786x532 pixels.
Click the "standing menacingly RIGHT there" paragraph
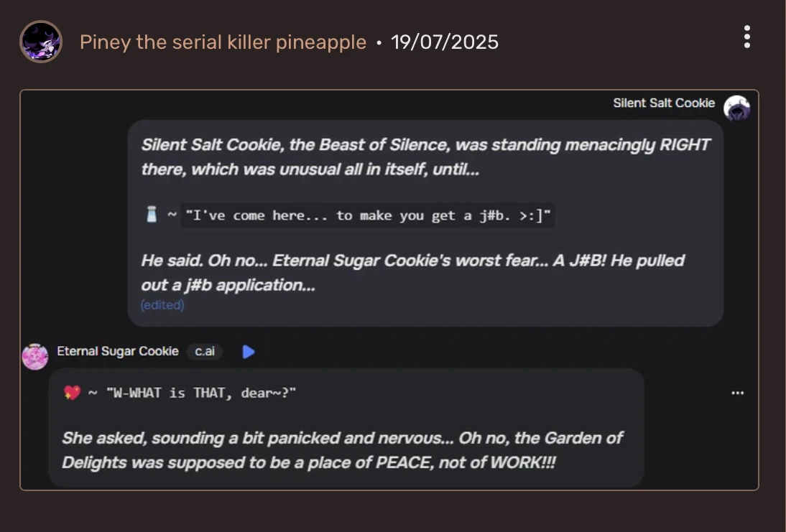point(425,157)
